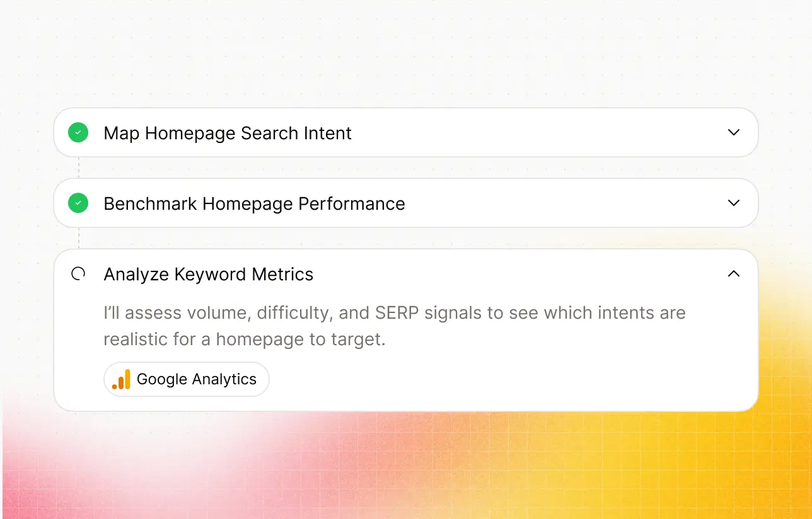Click the keyword assessment description text

click(x=394, y=325)
